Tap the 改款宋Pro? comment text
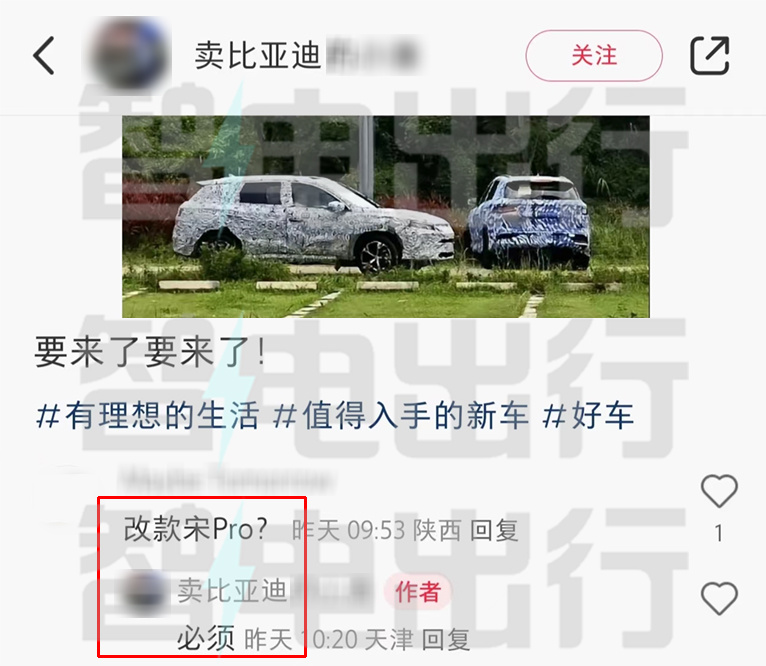The width and height of the screenshot is (766, 666). 195,529
